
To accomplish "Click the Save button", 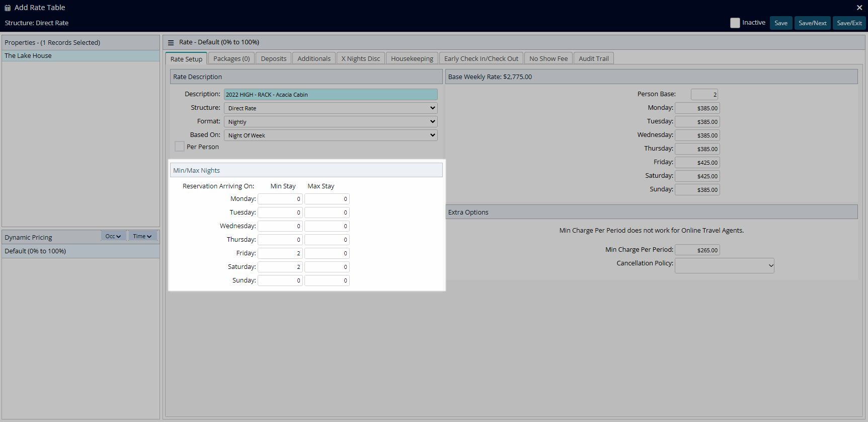I will coord(781,23).
